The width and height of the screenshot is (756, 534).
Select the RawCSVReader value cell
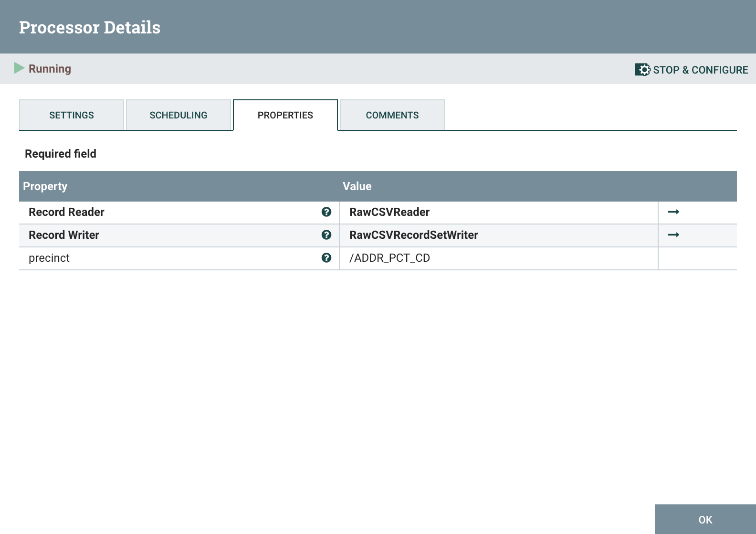coord(499,213)
